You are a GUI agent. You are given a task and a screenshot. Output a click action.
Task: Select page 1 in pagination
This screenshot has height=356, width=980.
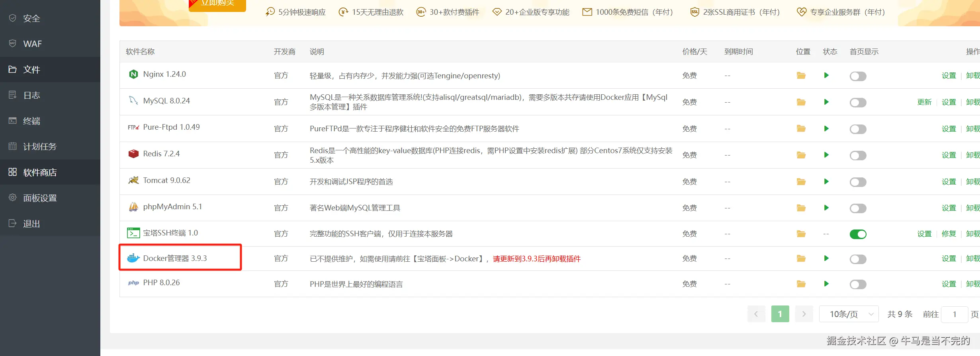(x=780, y=314)
